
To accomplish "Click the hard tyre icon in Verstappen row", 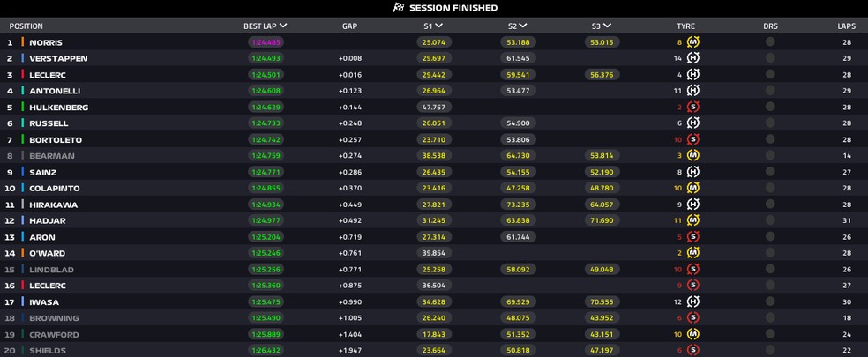I will (x=693, y=58).
